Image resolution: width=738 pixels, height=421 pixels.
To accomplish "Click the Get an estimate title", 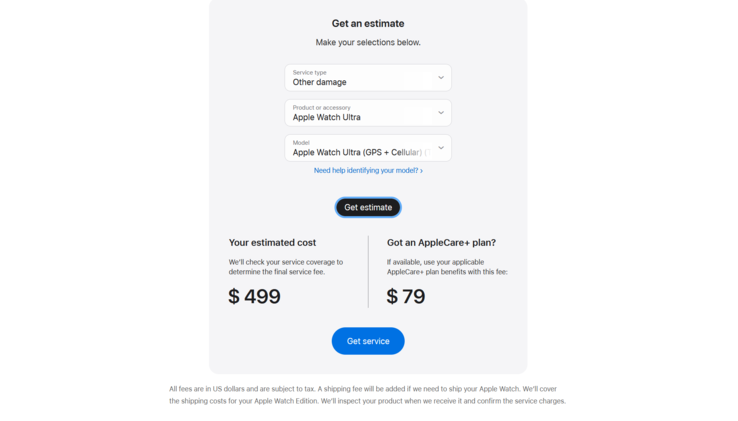I will coord(368,23).
